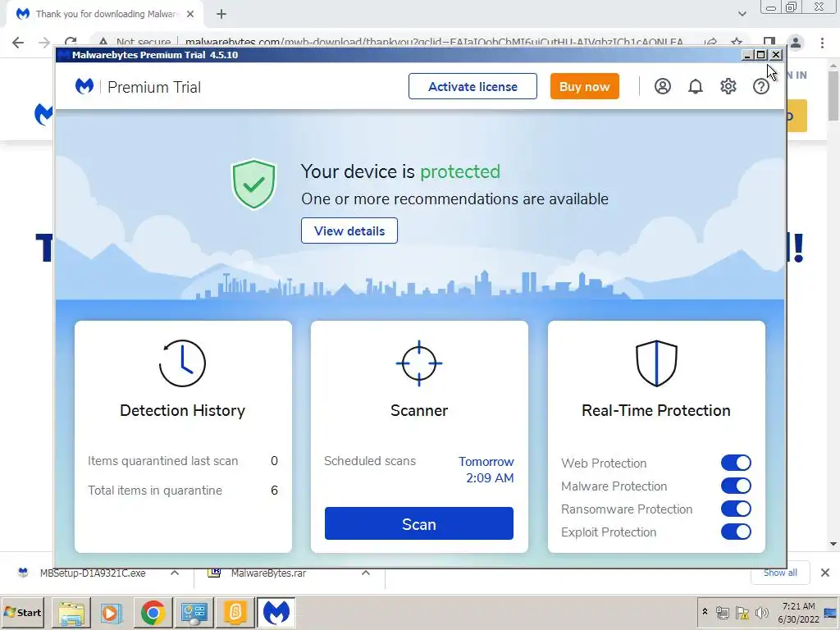Open the account profile icon in Malwarebytes
This screenshot has width=840, height=630.
[x=662, y=86]
